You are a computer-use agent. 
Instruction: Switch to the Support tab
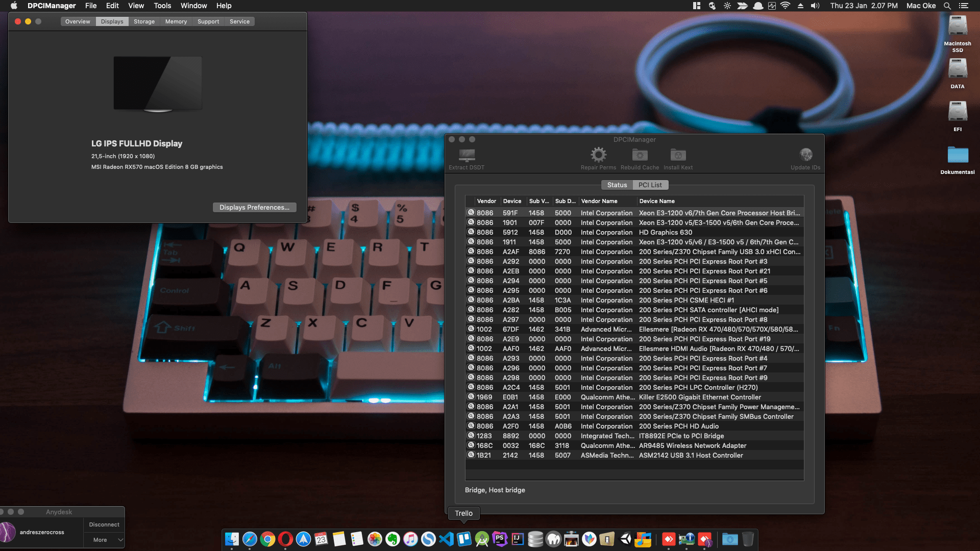208,21
